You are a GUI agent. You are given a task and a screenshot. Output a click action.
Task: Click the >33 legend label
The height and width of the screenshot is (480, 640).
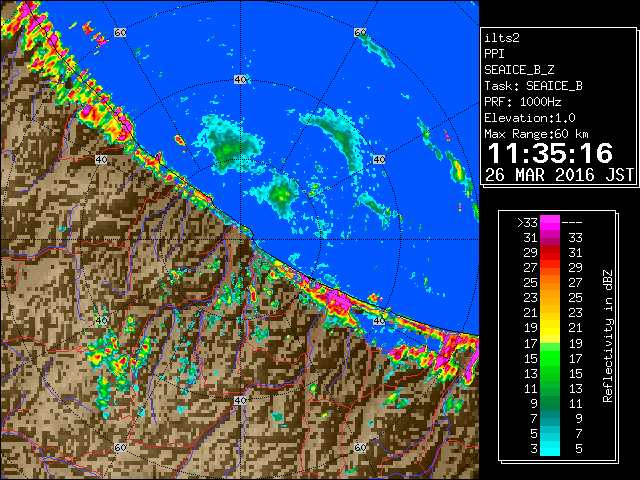click(x=527, y=222)
